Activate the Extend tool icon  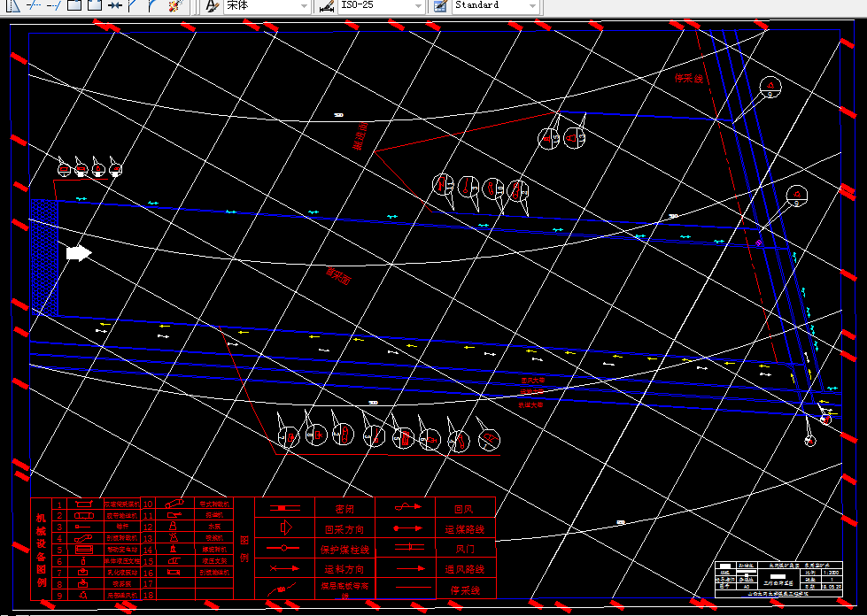[x=54, y=5]
